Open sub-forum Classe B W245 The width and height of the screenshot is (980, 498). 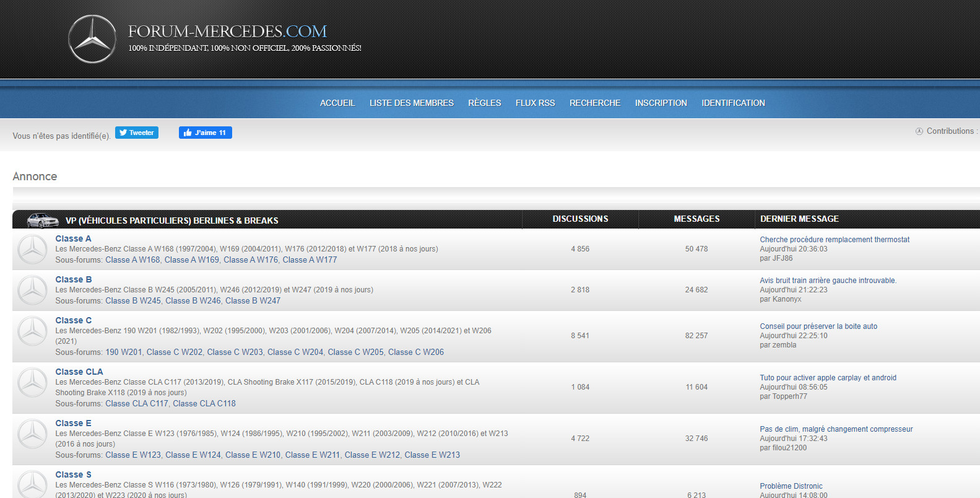point(133,300)
